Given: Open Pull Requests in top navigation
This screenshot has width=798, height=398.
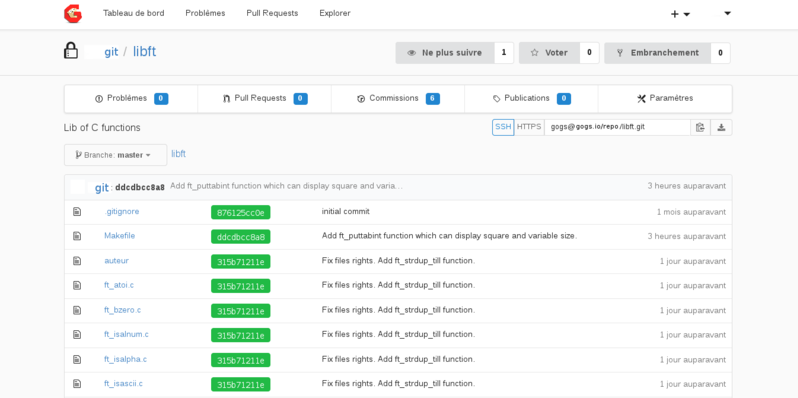Looking at the screenshot, I should (x=272, y=13).
